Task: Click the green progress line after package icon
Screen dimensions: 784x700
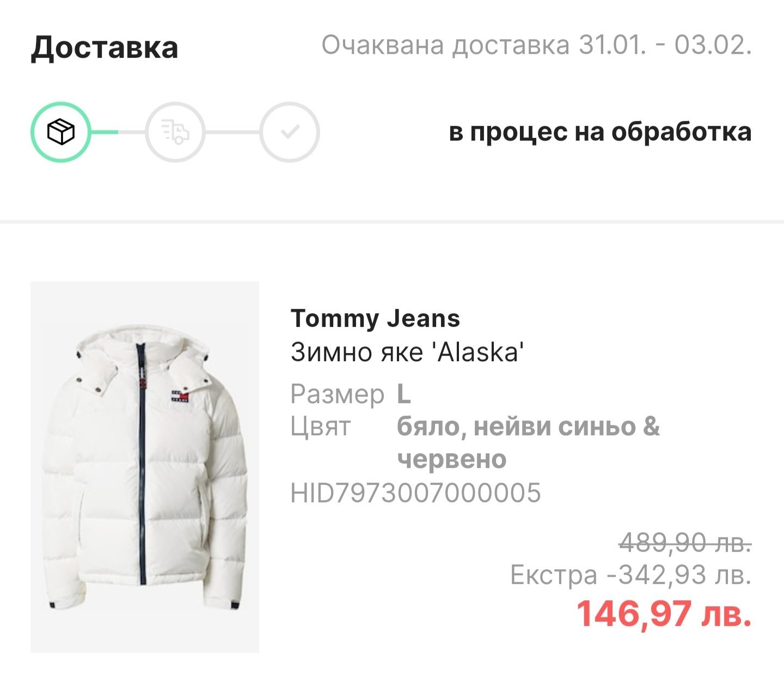Action: [104, 132]
